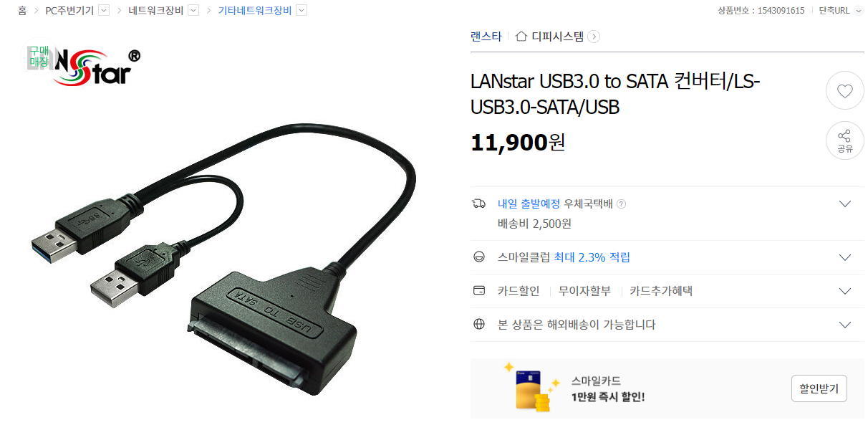Click the card discount icon
Screen dimensions: 868x425
point(479,291)
